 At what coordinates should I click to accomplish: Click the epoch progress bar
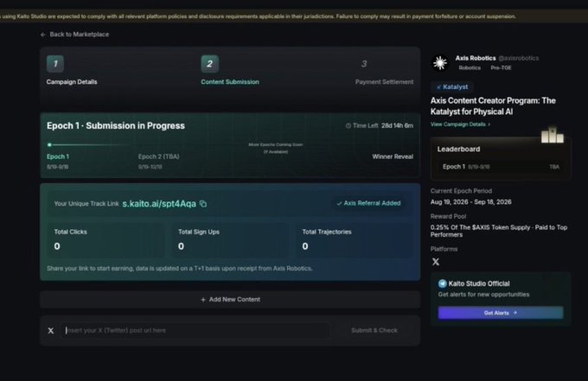point(90,145)
